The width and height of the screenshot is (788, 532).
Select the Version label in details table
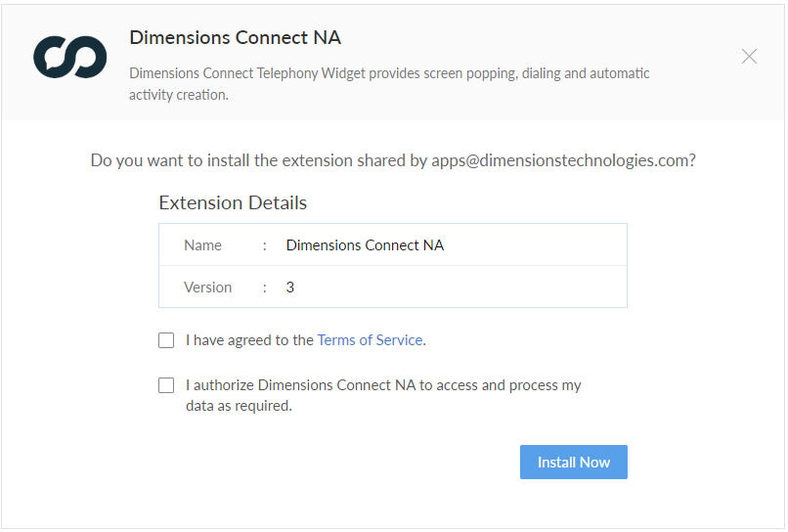[207, 288]
